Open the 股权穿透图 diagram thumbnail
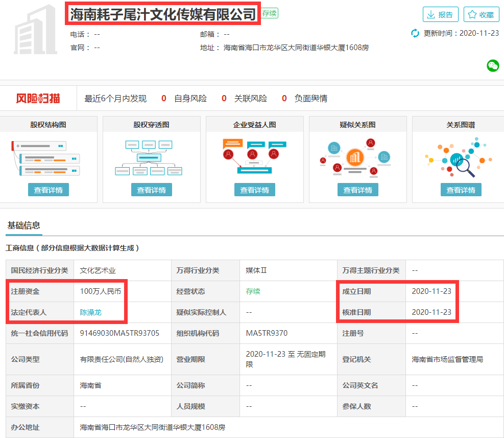The height and width of the screenshot is (438, 504). (x=151, y=157)
